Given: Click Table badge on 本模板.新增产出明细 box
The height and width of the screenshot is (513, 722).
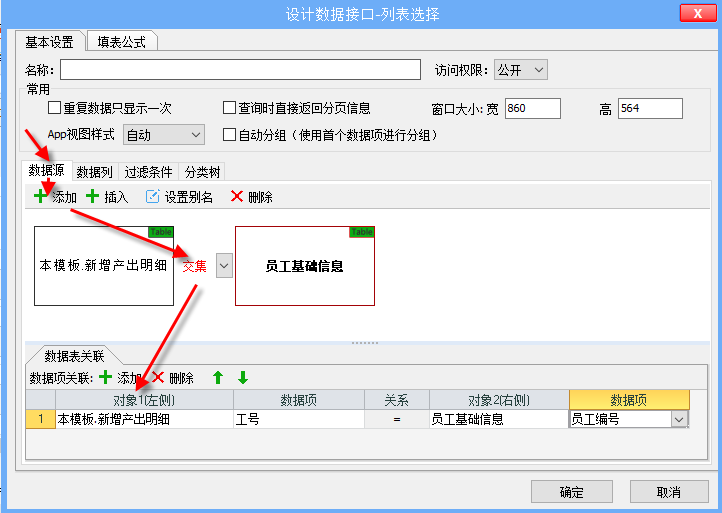Looking at the screenshot, I should (161, 232).
